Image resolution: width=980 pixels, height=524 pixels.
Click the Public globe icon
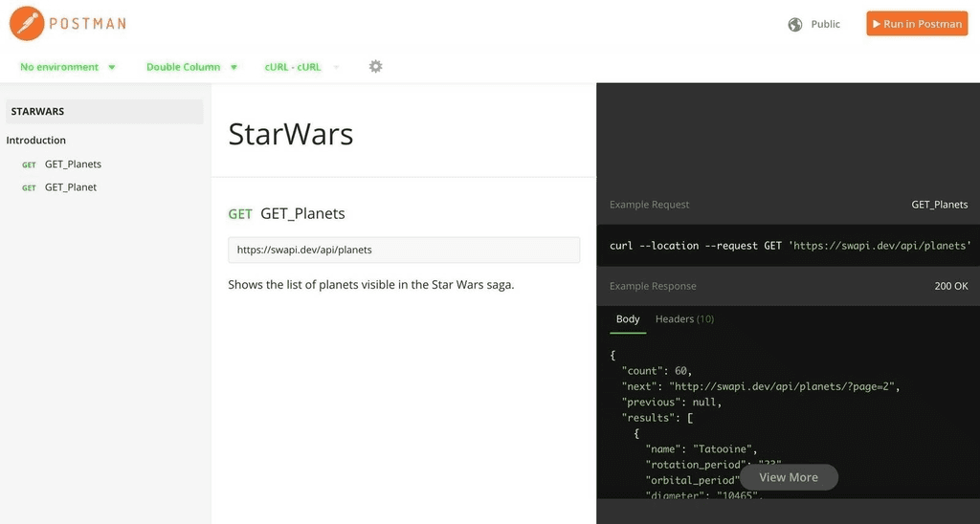click(x=794, y=24)
